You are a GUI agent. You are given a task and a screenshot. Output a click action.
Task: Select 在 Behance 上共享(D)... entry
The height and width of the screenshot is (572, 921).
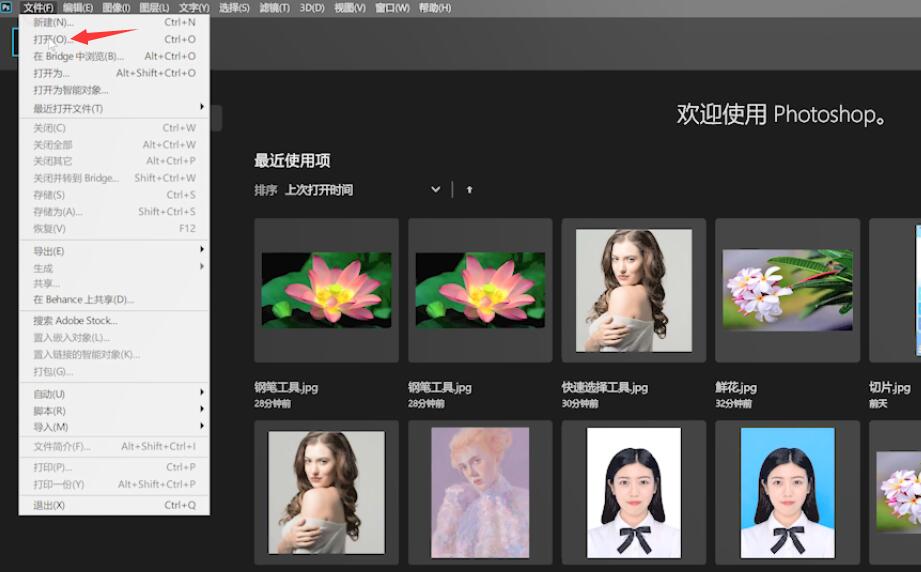114,300
